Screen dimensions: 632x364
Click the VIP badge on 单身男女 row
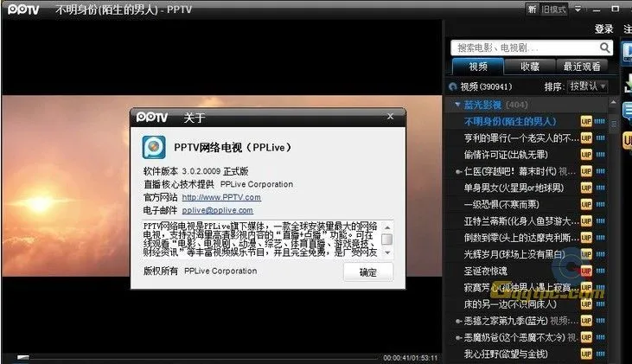(586, 188)
